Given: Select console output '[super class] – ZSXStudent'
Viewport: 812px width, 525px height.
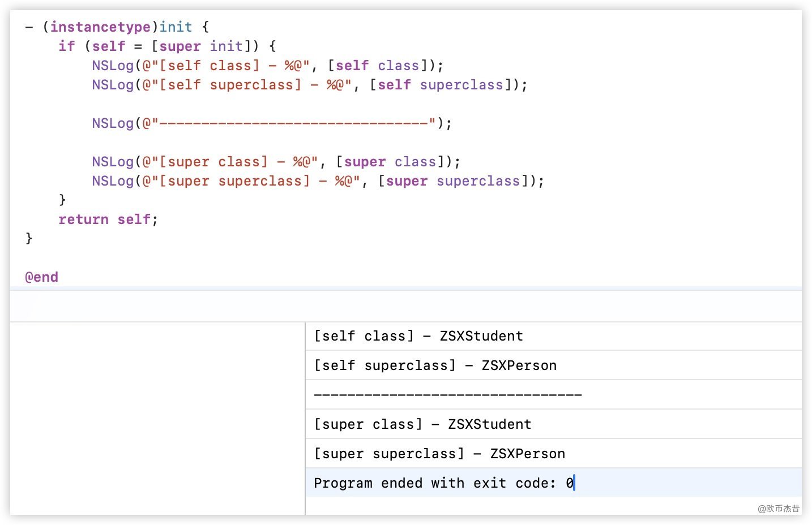Looking at the screenshot, I should 422,424.
